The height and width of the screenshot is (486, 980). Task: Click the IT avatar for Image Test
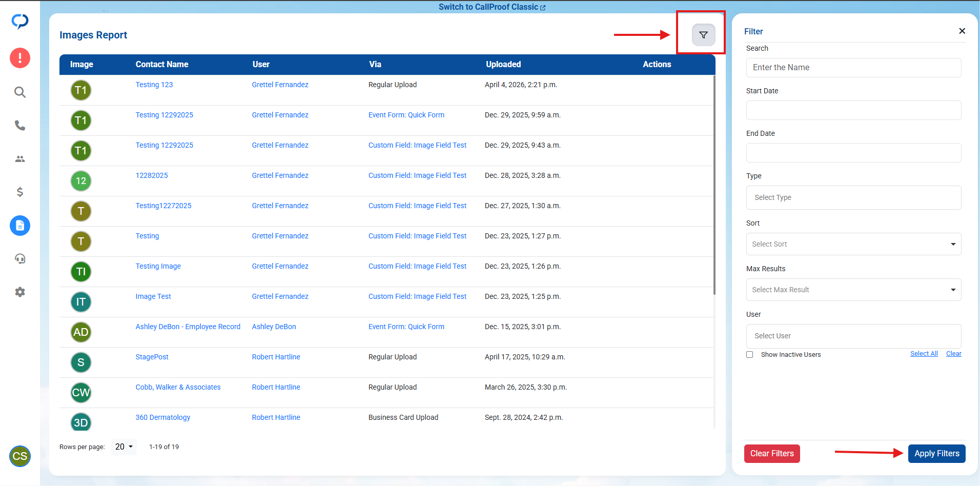point(81,302)
